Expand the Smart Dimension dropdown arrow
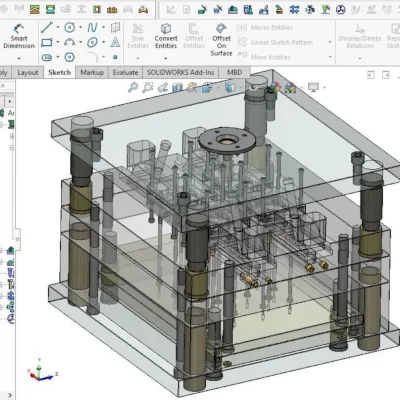The height and width of the screenshot is (400, 400). [19, 58]
